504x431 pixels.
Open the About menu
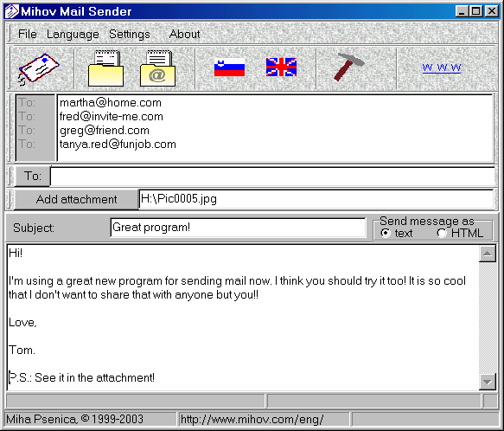point(184,34)
